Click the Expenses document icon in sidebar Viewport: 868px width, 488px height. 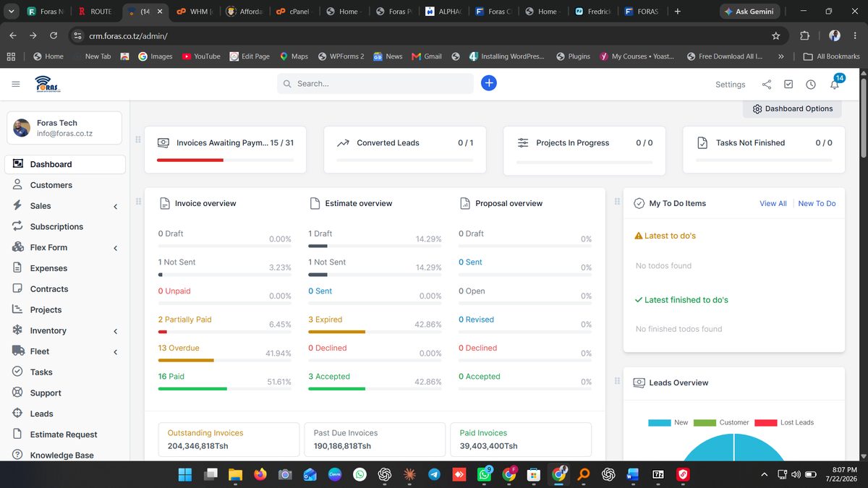17,268
